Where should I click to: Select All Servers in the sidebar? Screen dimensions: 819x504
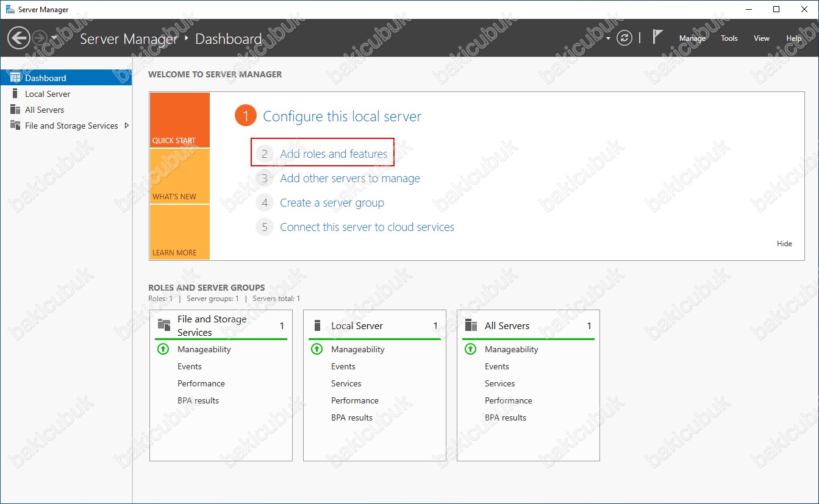pyautogui.click(x=66, y=110)
